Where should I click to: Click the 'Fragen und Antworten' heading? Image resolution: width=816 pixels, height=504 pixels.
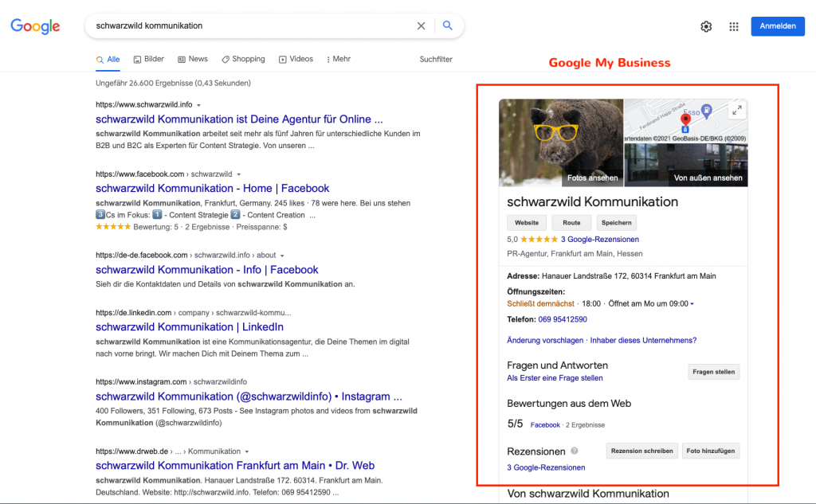tap(557, 365)
